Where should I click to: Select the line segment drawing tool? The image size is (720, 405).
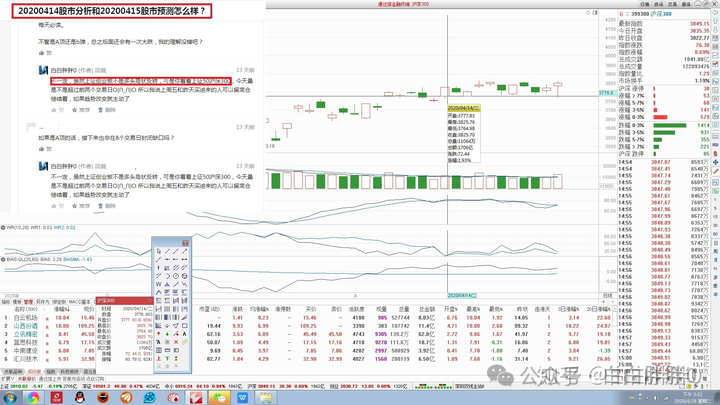[x=167, y=251]
